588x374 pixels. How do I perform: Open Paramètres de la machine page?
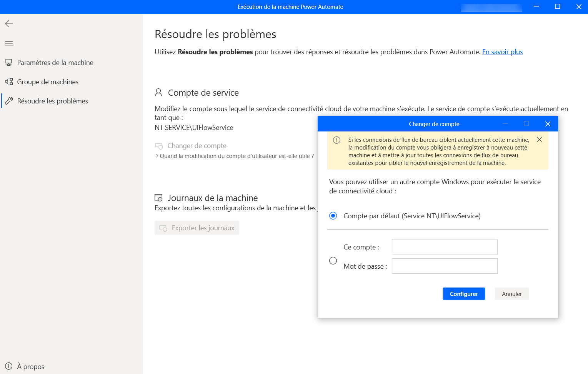55,62
